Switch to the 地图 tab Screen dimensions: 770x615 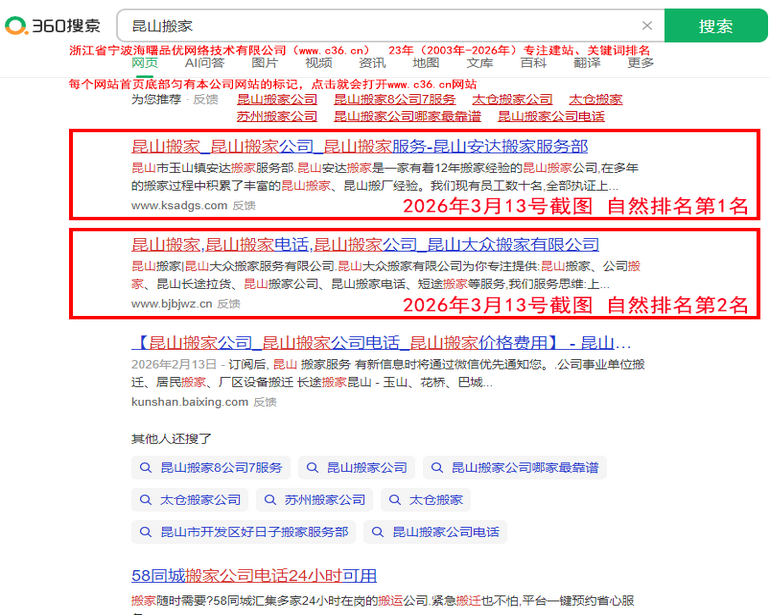coord(426,63)
